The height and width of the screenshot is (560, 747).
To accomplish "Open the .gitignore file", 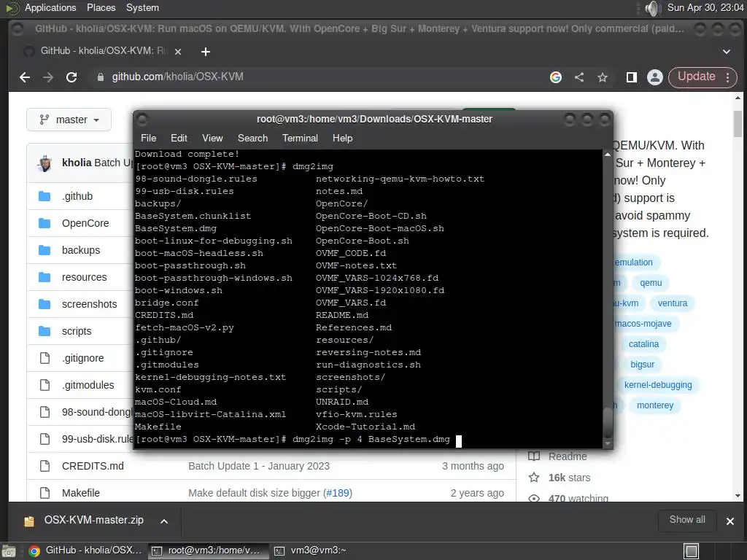I will pos(83,358).
